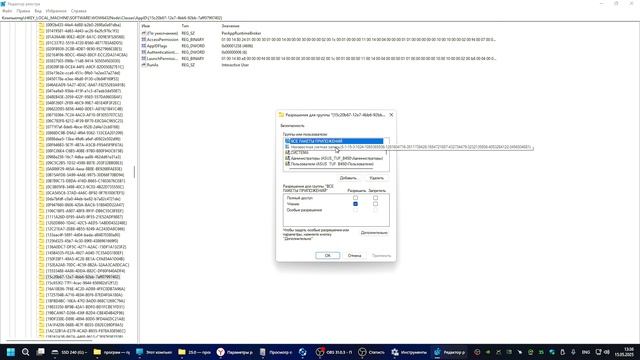Screen dimensions: 640x360
Task: Select highlighted {15c20b67-12a7...} tree key
Action: click(x=83, y=277)
